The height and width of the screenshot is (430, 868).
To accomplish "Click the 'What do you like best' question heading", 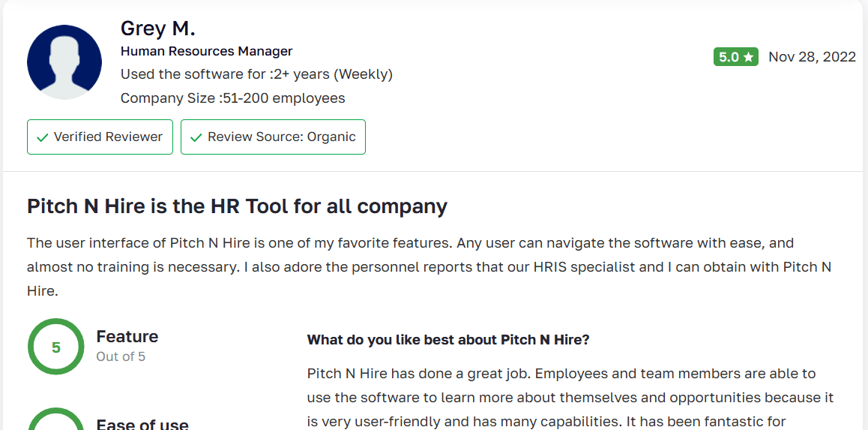I will 448,340.
